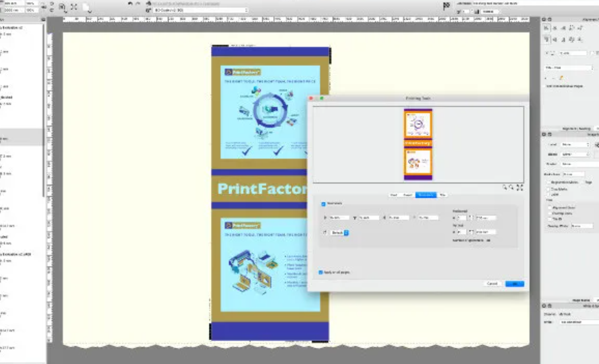The height and width of the screenshot is (364, 599).
Task: Select the highlighted blue tab in Finishing Tools
Action: pos(426,195)
